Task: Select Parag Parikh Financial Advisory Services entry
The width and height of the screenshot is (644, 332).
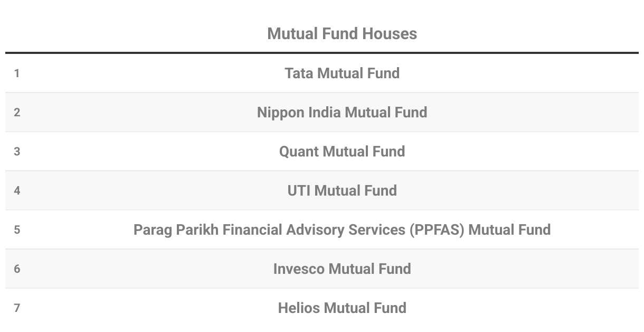Action: (342, 229)
